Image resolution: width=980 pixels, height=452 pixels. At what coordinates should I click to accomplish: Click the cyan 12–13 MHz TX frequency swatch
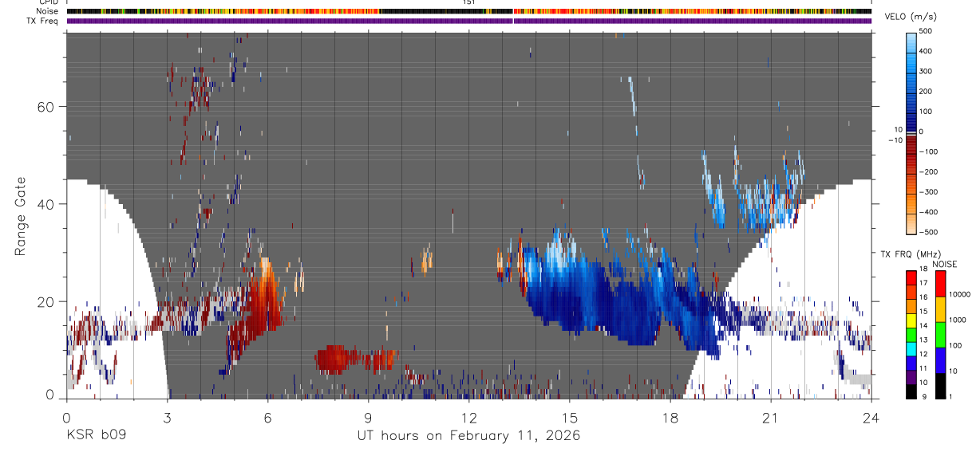[911, 348]
